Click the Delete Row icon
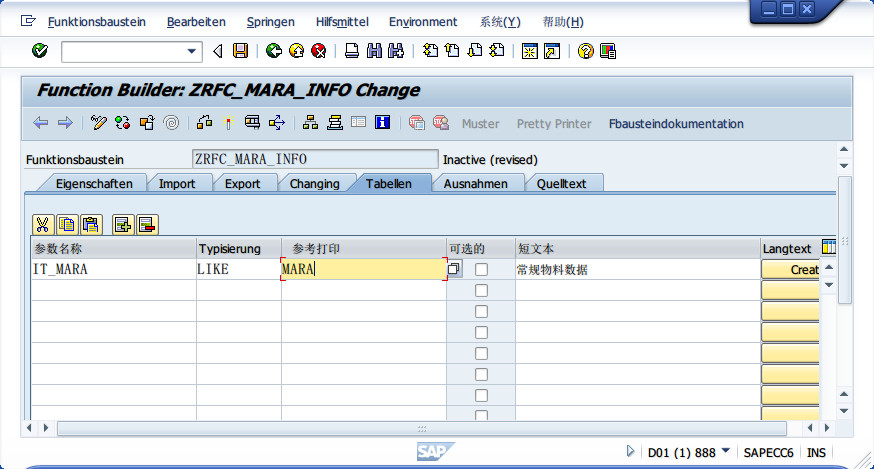 [x=147, y=224]
